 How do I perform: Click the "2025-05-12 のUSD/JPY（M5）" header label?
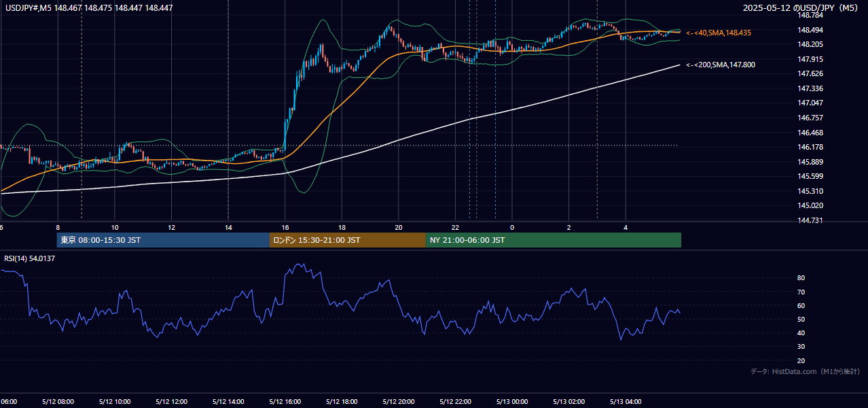click(x=801, y=7)
